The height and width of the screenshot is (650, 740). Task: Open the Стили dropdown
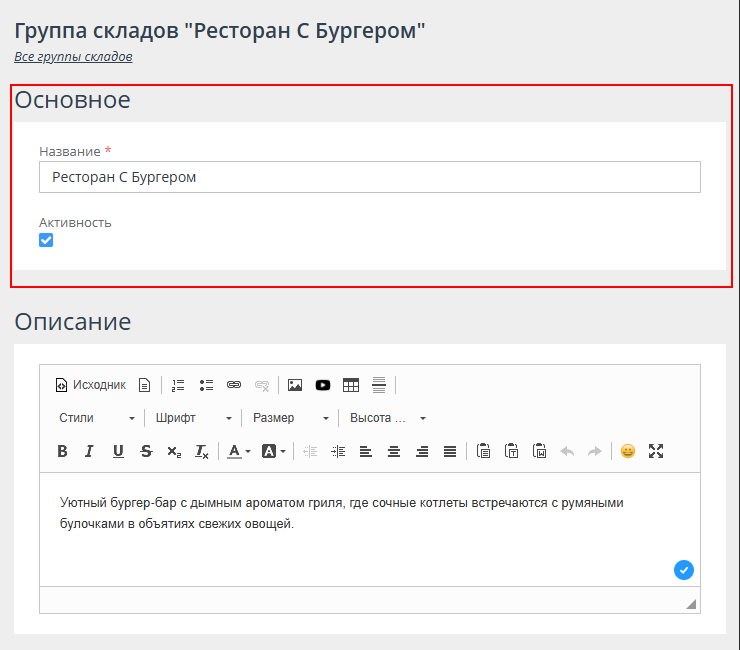click(x=97, y=418)
